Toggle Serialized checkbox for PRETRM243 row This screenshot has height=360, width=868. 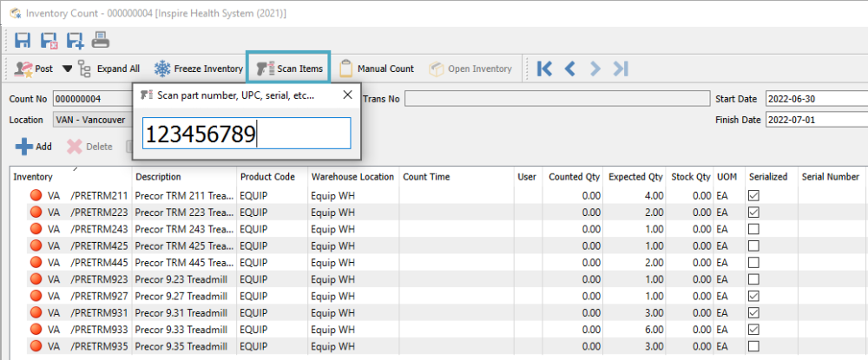pyautogui.click(x=754, y=228)
